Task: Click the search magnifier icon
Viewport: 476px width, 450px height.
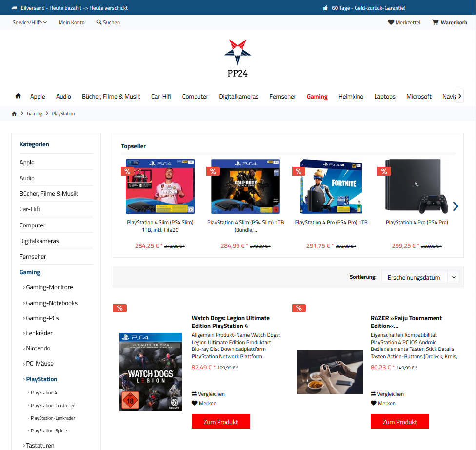Action: [99, 22]
